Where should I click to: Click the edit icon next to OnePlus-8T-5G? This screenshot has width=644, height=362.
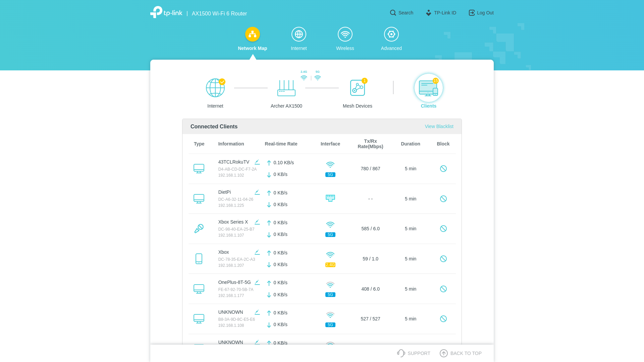tap(257, 282)
